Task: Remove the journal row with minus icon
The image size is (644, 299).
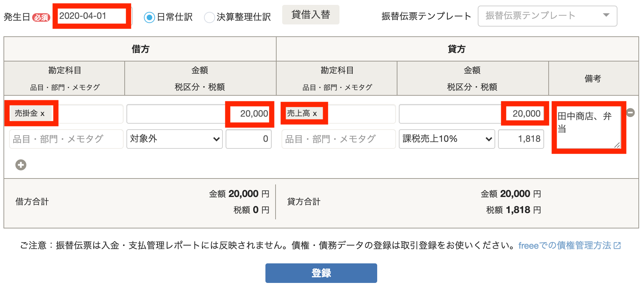Action: click(x=630, y=112)
